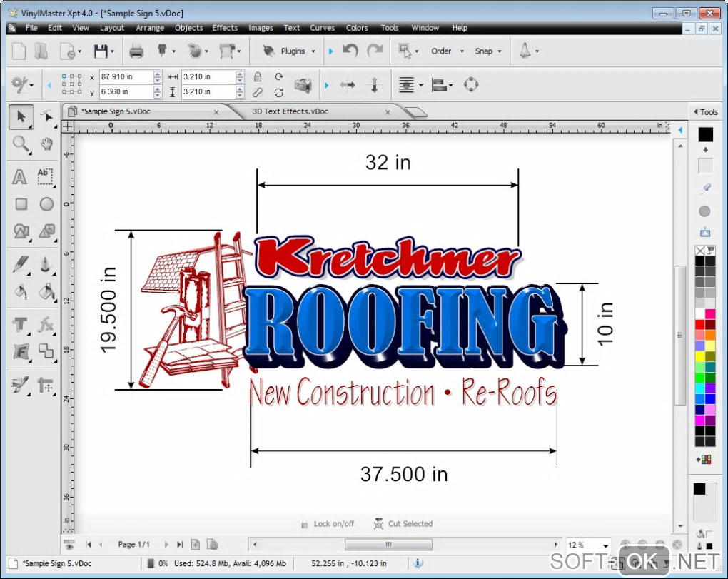Click the camera snapshot icon
This screenshot has width=728, height=579.
(x=303, y=85)
